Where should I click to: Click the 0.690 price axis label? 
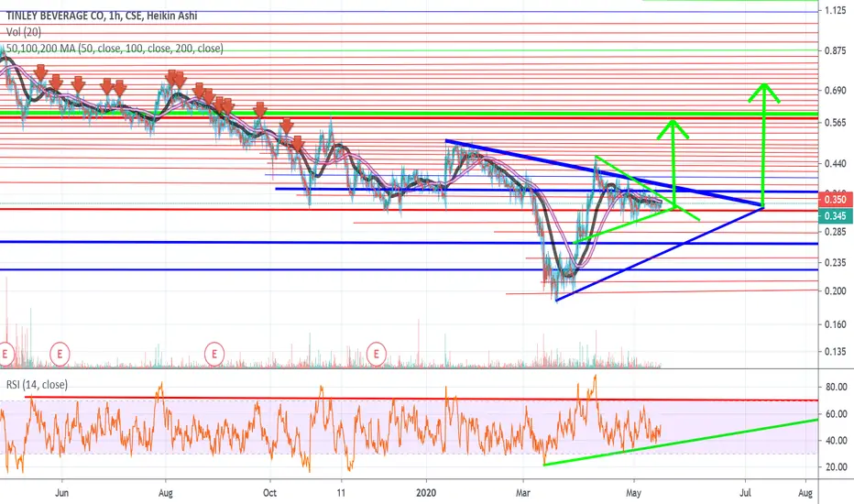(835, 91)
